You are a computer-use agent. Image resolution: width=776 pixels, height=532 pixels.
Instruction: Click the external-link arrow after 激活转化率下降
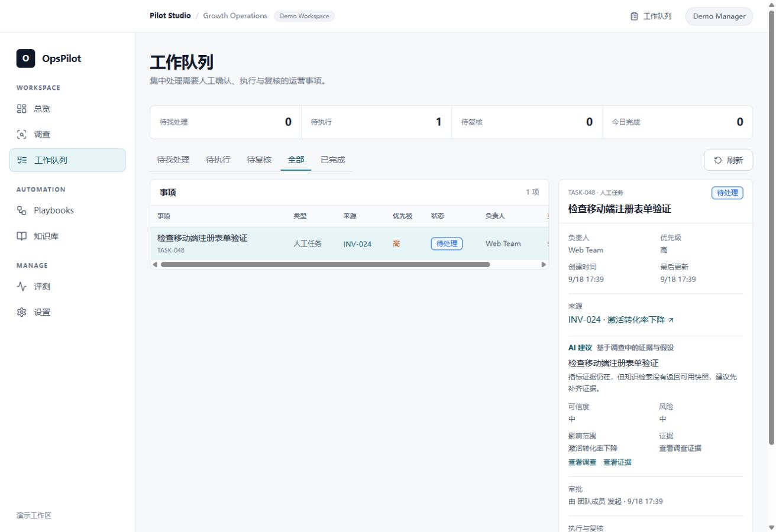pos(671,320)
